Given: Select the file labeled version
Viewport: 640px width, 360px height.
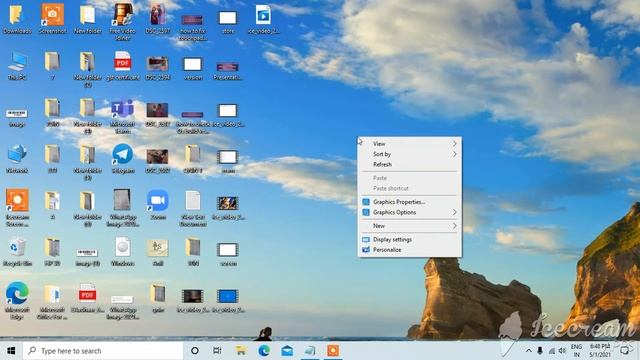Looking at the screenshot, I should [193, 68].
